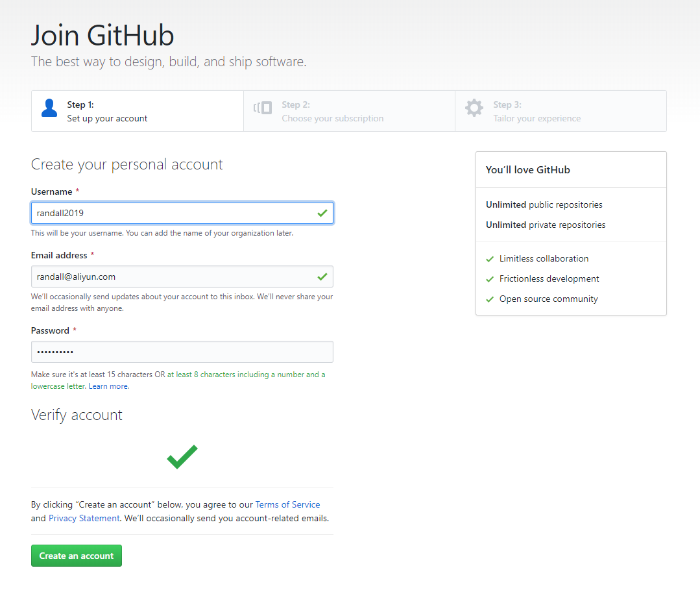Select the Step 1 Set up your account tab
This screenshot has width=700, height=592.
click(138, 111)
